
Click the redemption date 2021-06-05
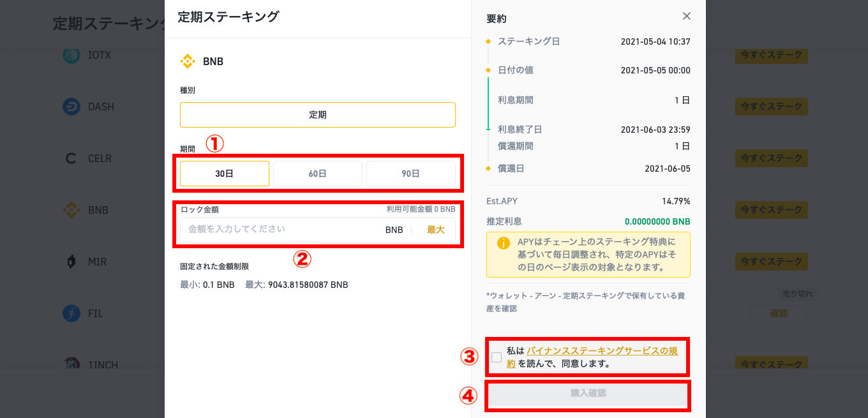[668, 168]
